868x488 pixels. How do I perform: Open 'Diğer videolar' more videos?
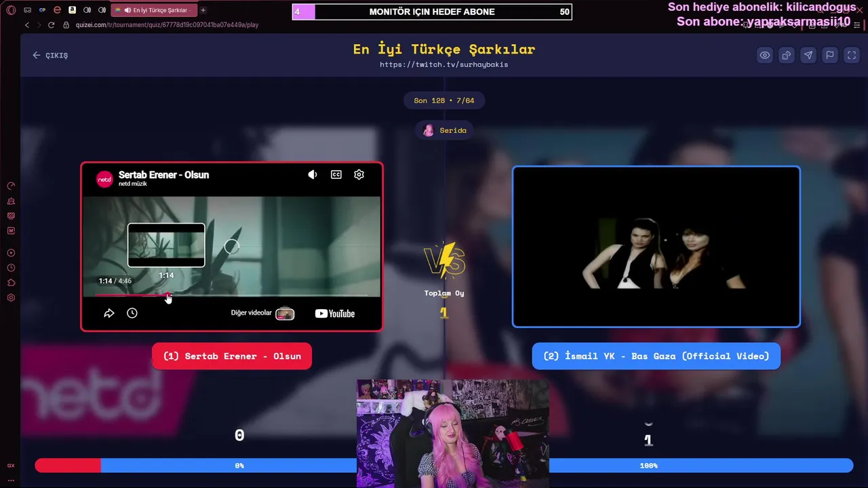click(262, 313)
